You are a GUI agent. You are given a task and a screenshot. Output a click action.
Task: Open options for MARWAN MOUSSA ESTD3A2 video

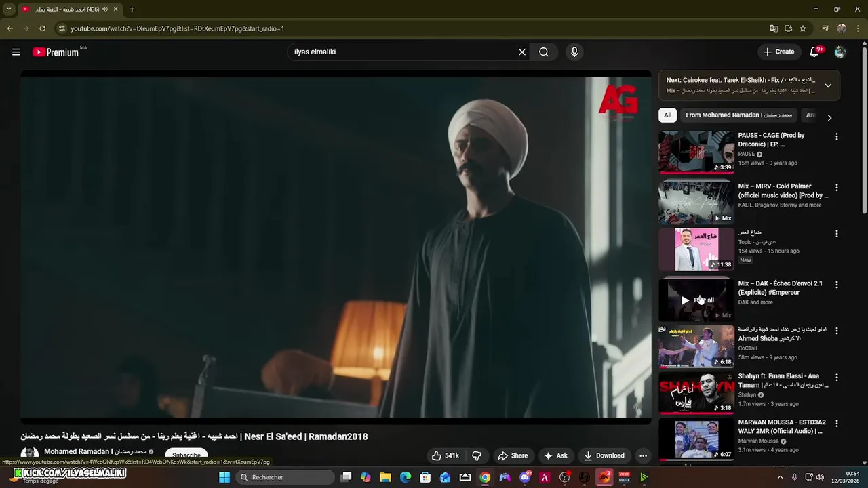837,424
